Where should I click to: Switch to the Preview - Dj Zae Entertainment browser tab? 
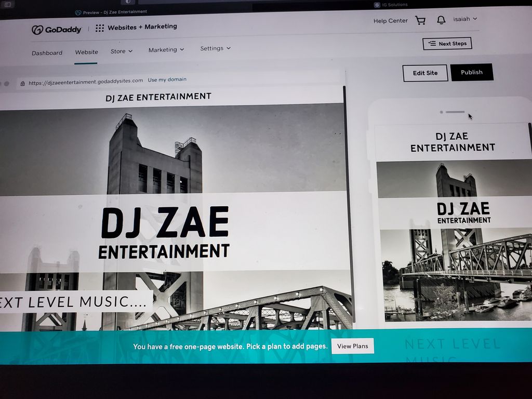[111, 12]
